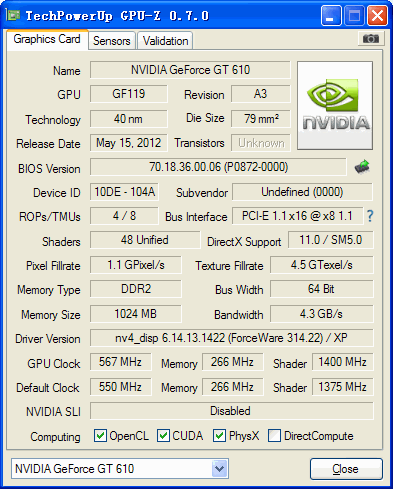
Task: Maximize the GPU-Z window
Action: pyautogui.click(x=354, y=16)
